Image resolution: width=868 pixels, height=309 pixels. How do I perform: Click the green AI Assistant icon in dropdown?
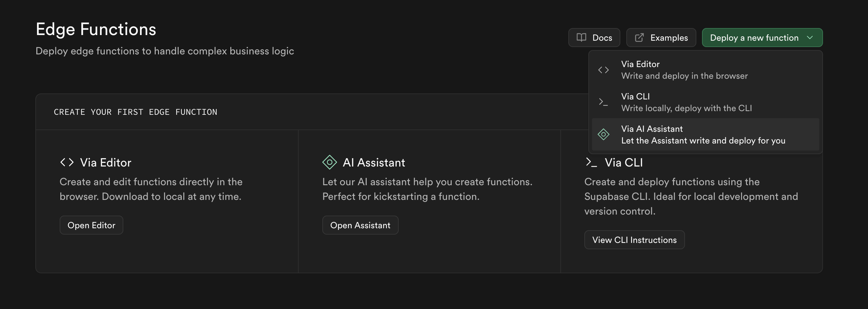[603, 134]
